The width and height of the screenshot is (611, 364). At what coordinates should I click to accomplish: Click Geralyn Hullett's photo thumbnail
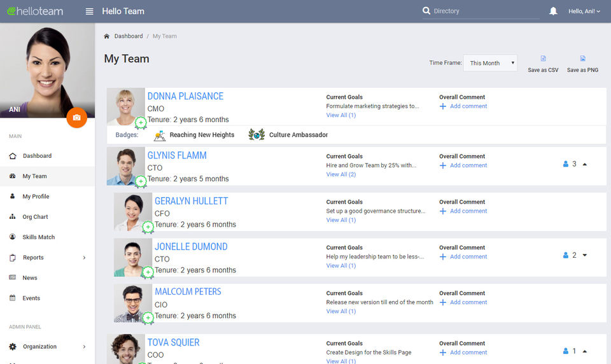[133, 212]
